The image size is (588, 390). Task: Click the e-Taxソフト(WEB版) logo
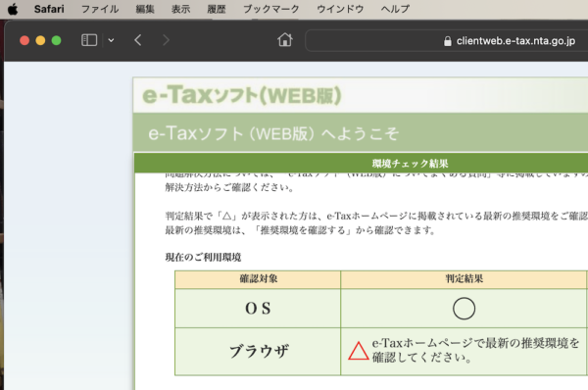(x=242, y=95)
